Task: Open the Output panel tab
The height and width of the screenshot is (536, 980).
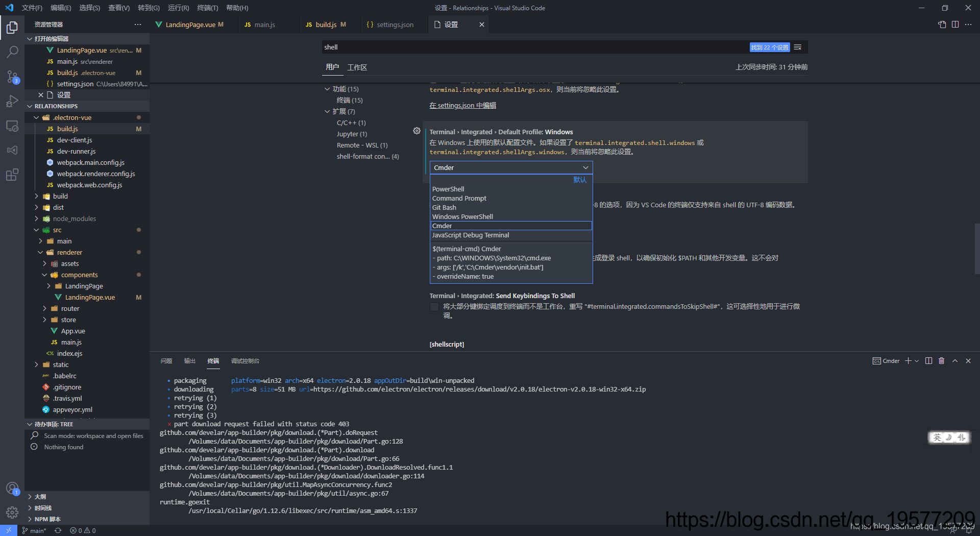Action: 190,361
